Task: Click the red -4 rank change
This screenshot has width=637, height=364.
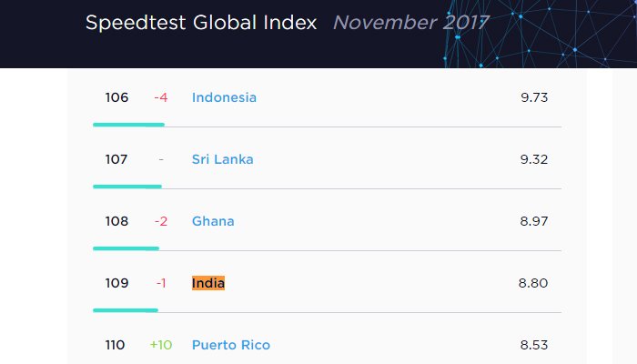Action: click(x=161, y=97)
